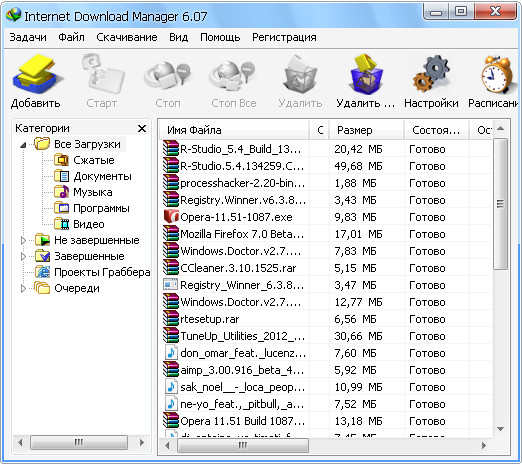The width and height of the screenshot is (522, 464).
Task: Click the Добавить (Add URL) toolbar icon
Action: pyautogui.click(x=37, y=74)
